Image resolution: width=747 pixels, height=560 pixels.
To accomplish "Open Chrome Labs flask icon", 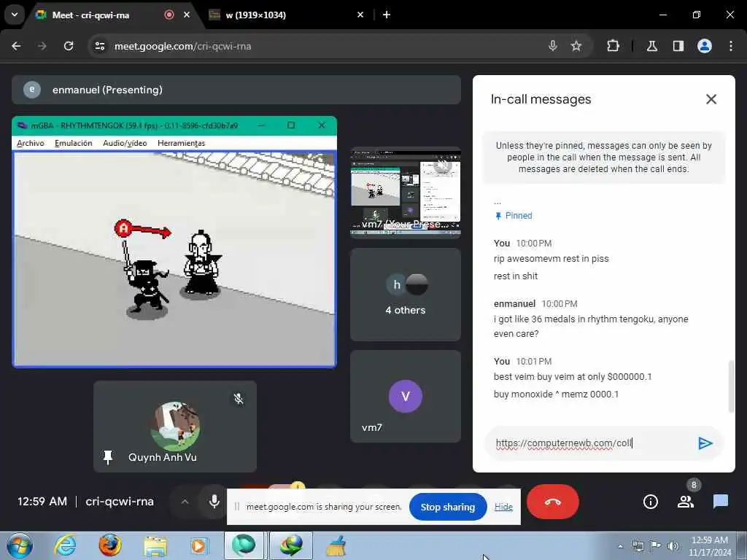I will point(651,46).
